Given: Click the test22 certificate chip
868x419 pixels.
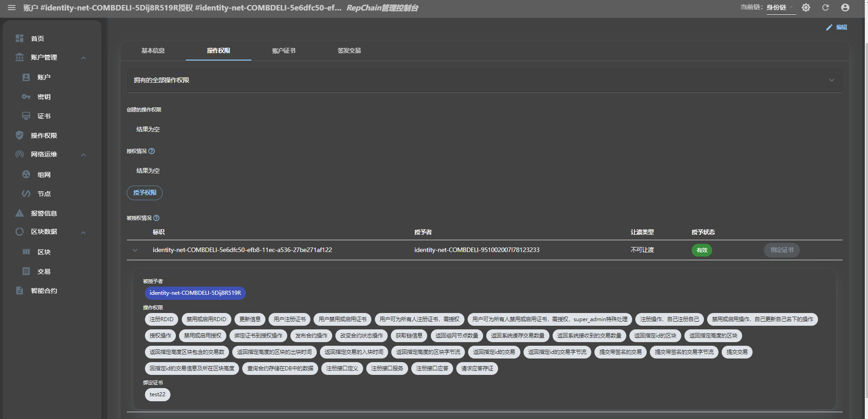Looking at the screenshot, I should (158, 394).
